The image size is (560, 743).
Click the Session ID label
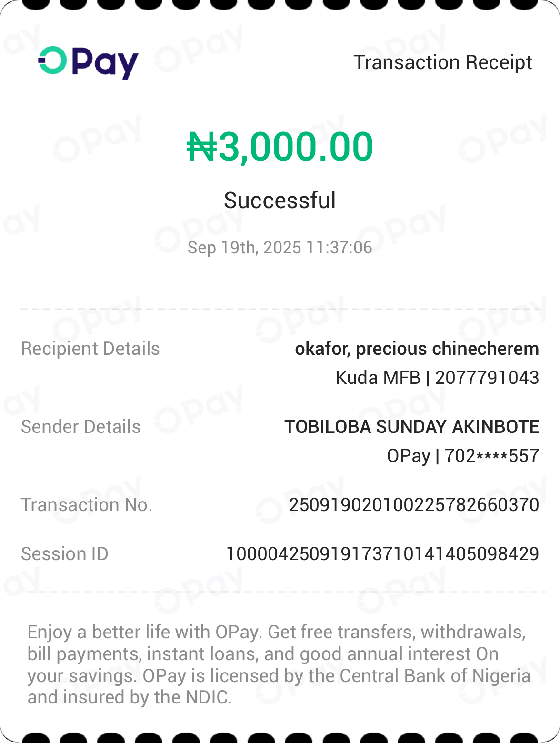(65, 554)
